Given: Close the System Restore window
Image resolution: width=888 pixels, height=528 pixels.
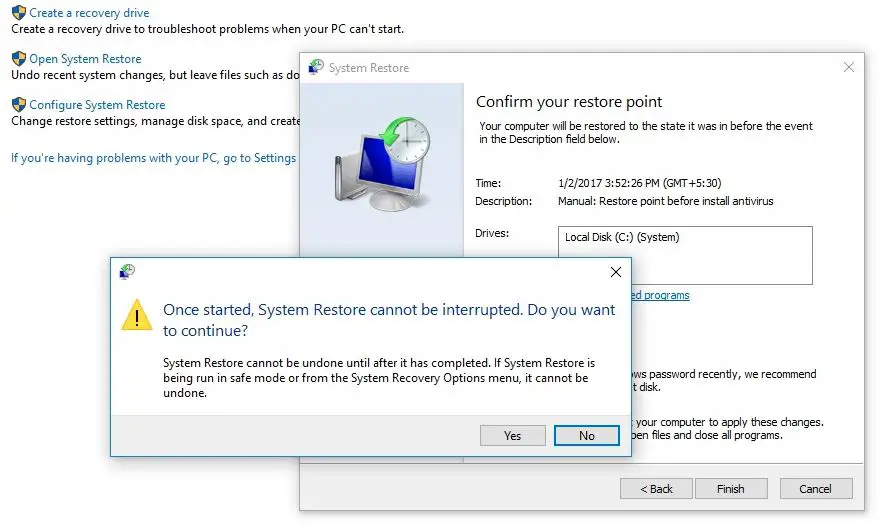Looking at the screenshot, I should [x=849, y=67].
